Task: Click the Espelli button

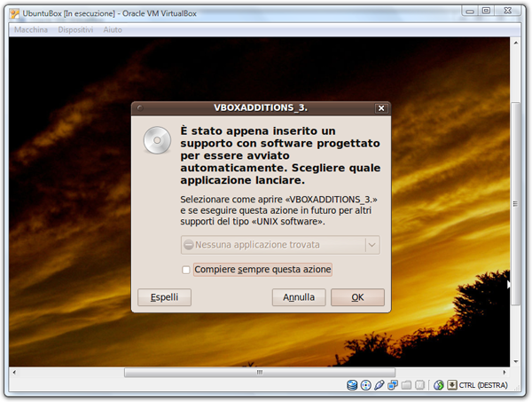Action: pos(165,297)
